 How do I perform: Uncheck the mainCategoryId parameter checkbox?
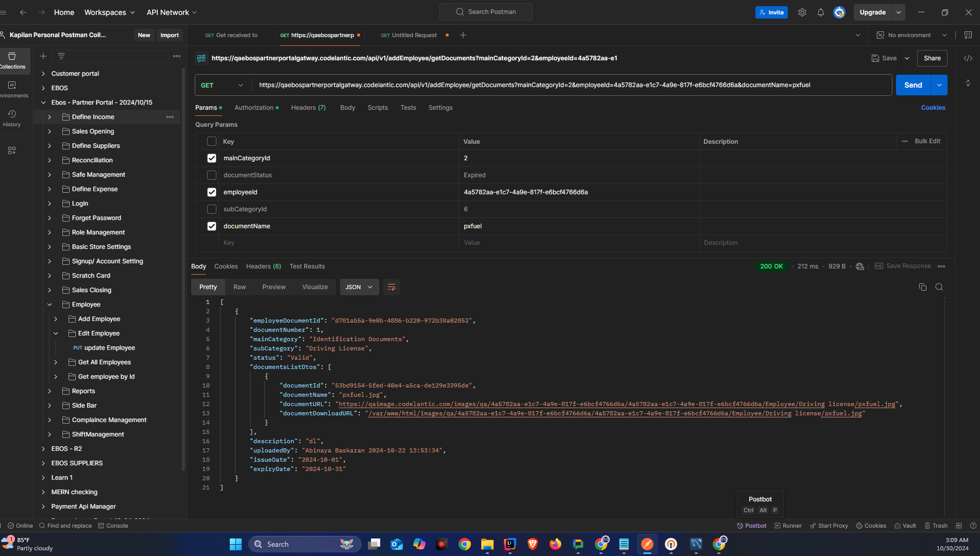point(212,158)
